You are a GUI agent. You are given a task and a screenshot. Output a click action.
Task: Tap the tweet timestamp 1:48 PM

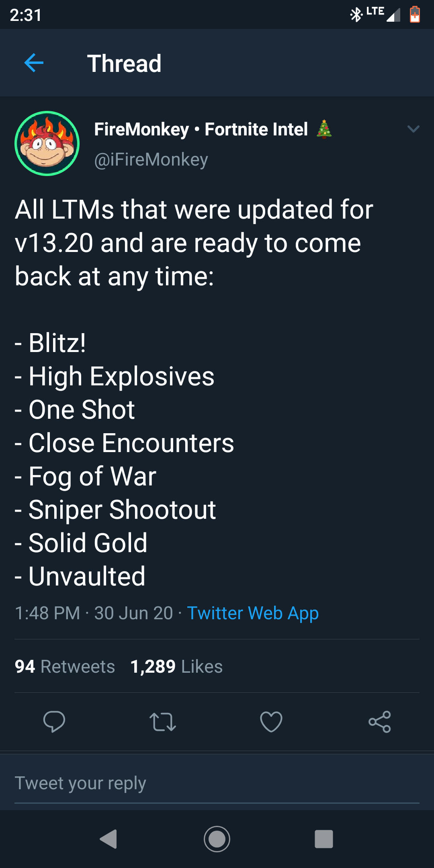click(48, 613)
